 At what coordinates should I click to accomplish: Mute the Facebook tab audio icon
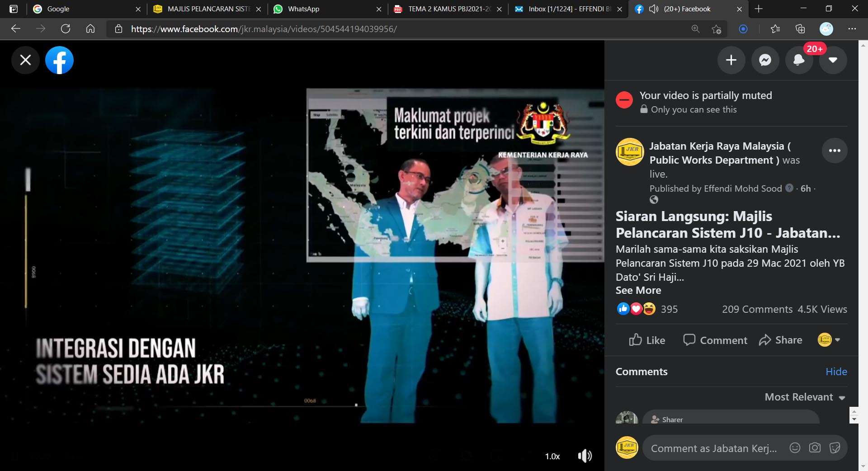click(x=654, y=9)
